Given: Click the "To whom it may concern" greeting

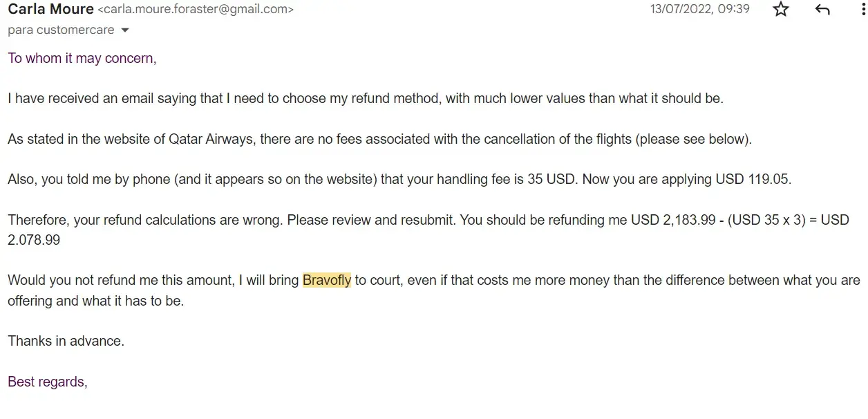Looking at the screenshot, I should pyautogui.click(x=81, y=58).
